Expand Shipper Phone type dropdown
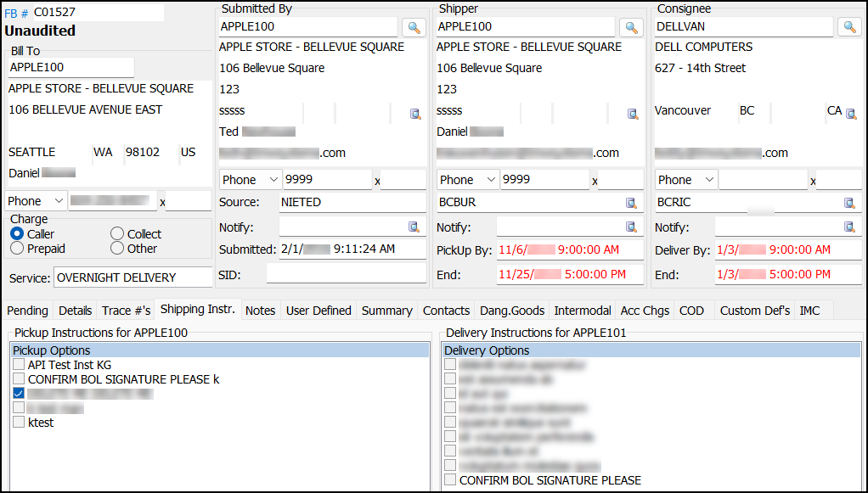Viewport: 868px width, 493px height. pyautogui.click(x=468, y=180)
